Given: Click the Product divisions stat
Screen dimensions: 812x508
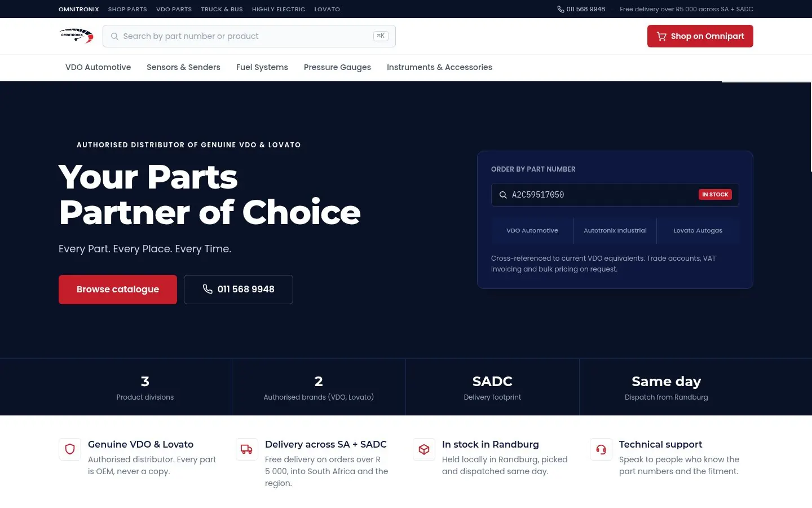Looking at the screenshot, I should [x=145, y=387].
